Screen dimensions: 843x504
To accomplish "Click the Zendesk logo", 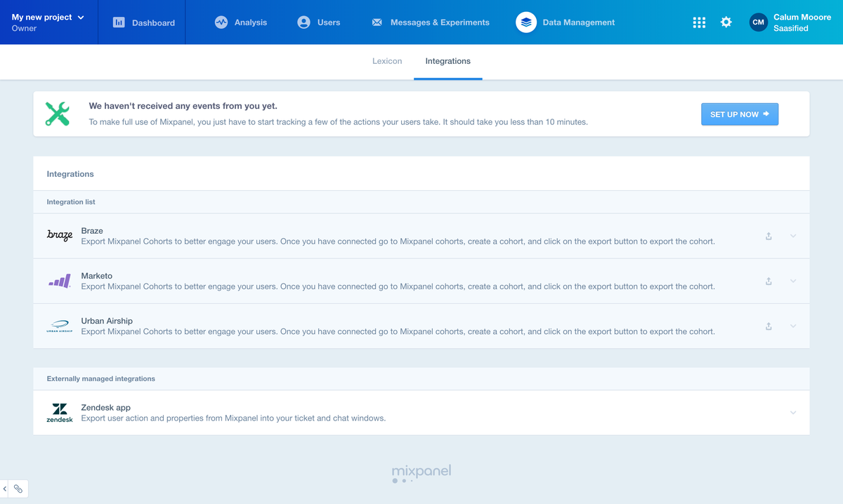I will (60, 413).
